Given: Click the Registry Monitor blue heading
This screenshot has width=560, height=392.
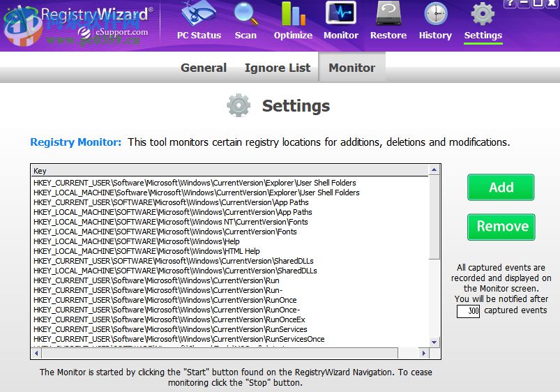Looking at the screenshot, I should point(76,142).
